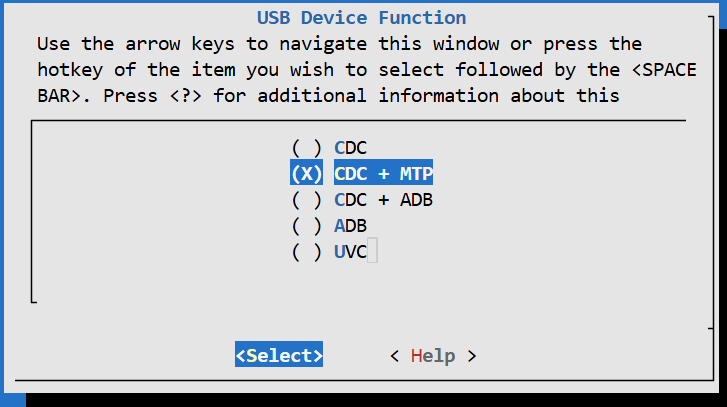Choose the ADB radio button

pos(306,226)
